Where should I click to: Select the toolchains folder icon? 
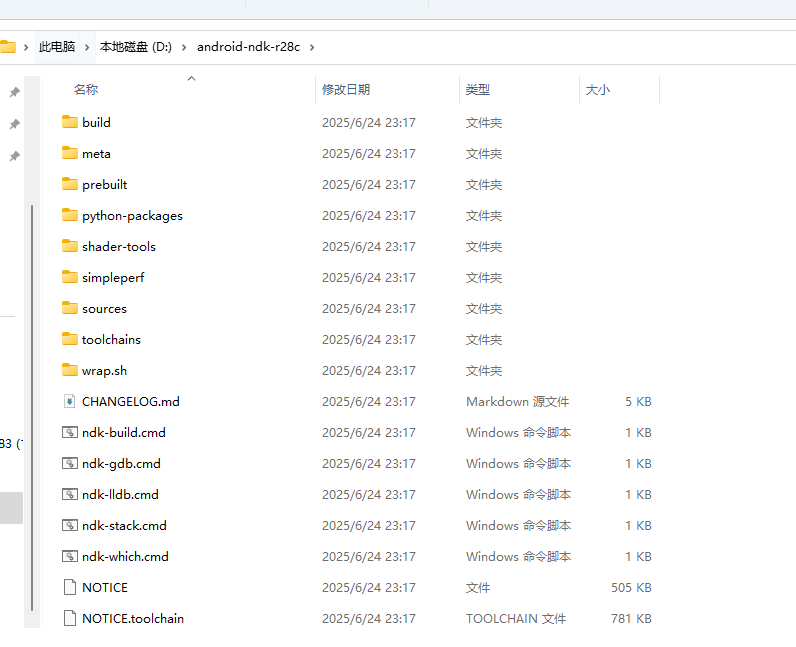click(70, 339)
